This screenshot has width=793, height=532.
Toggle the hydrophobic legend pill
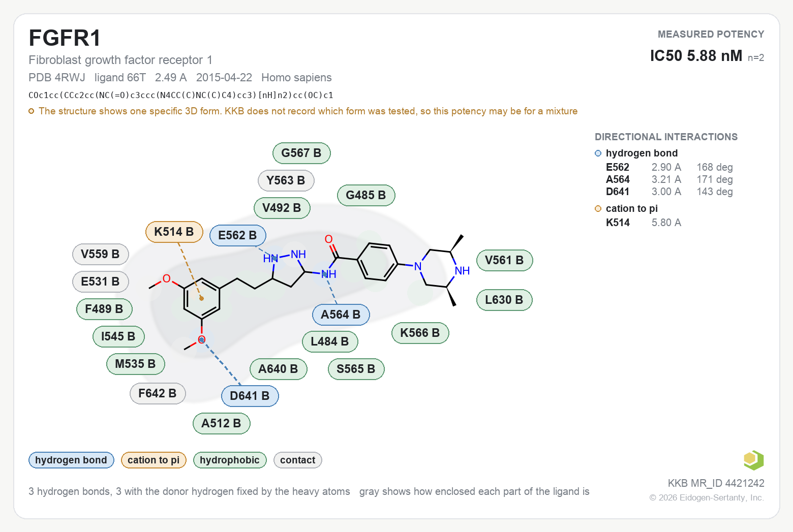(230, 460)
